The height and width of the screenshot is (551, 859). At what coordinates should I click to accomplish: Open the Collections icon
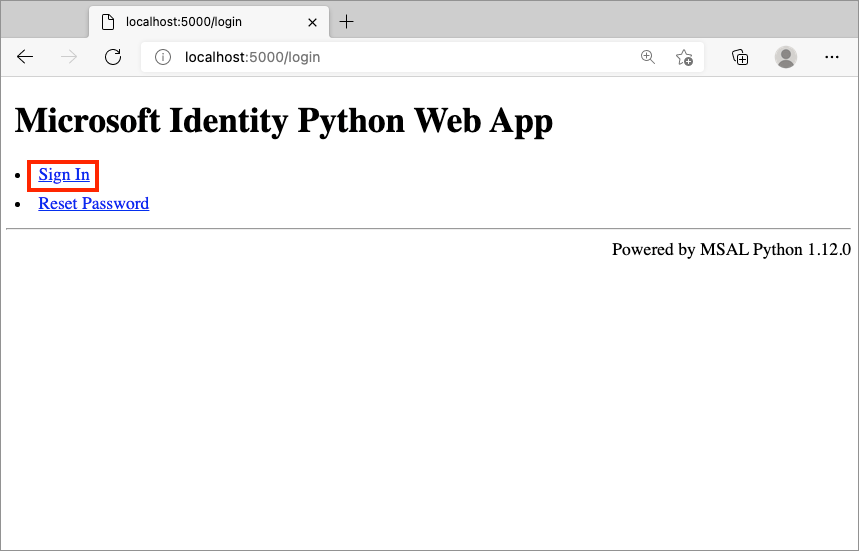click(741, 57)
